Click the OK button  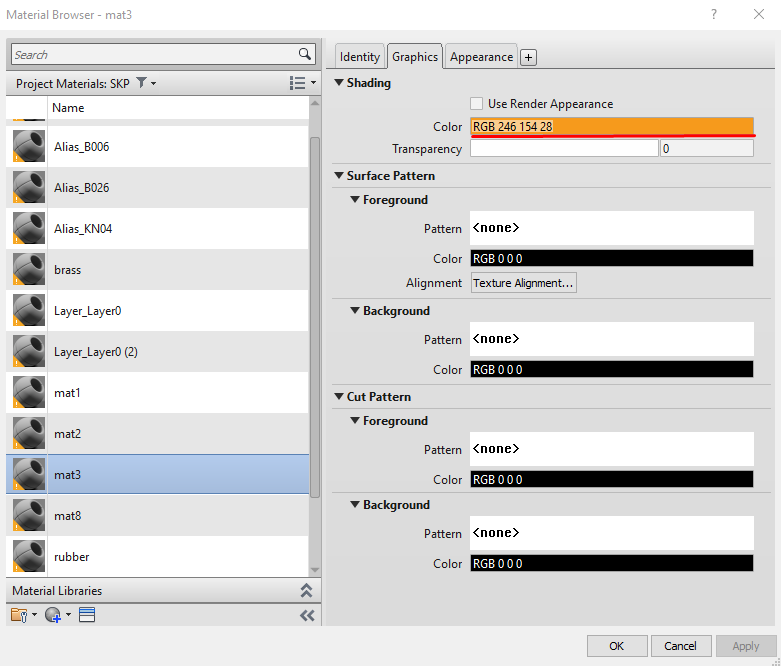tap(617, 646)
